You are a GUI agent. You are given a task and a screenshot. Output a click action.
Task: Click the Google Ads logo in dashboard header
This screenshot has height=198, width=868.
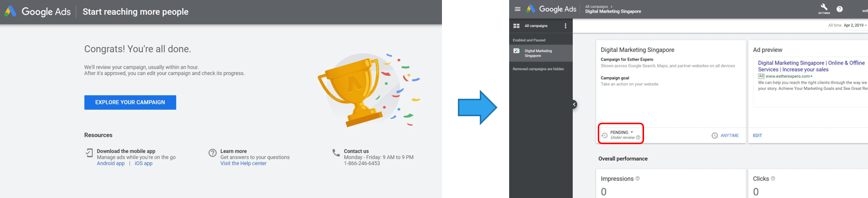(551, 9)
